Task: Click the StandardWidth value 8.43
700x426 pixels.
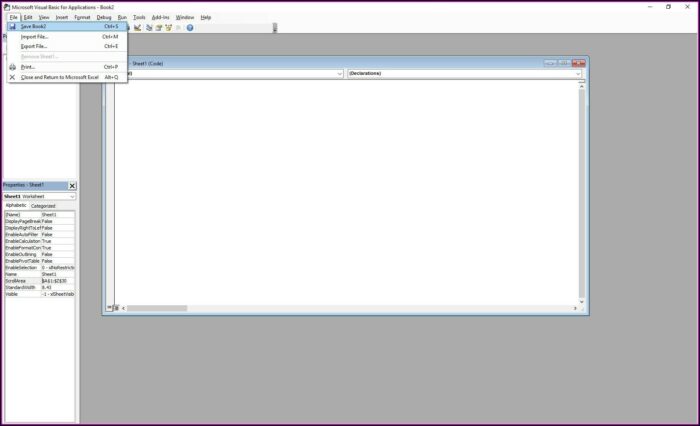Action: click(58, 288)
